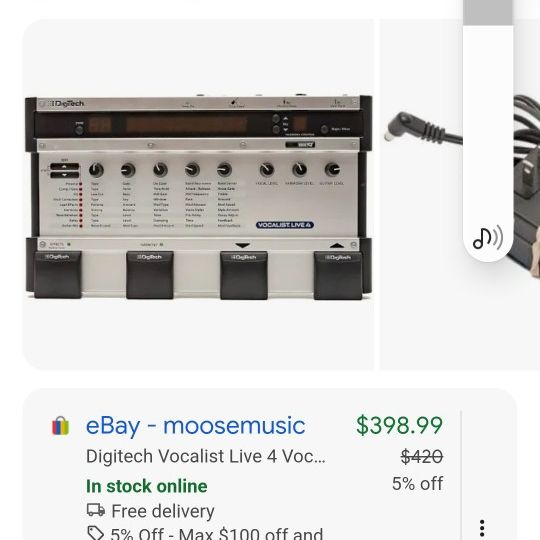The width and height of the screenshot is (540, 540).
Task: Open the eBay - moosemusic seller link
Action: click(195, 426)
